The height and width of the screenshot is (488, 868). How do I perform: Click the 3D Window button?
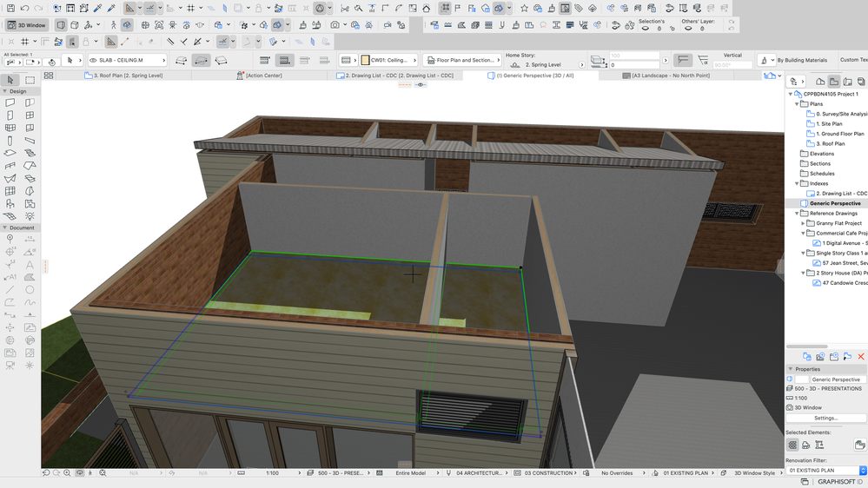click(x=28, y=25)
